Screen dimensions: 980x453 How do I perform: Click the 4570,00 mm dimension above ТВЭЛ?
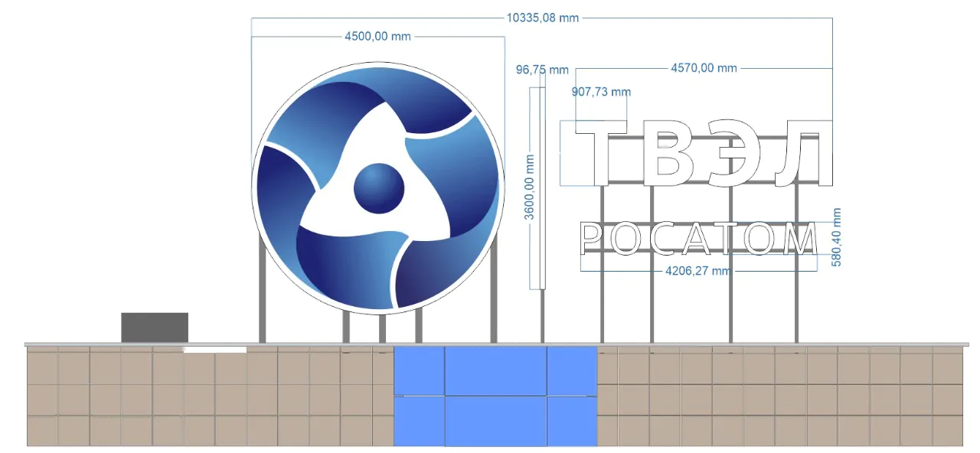coord(704,68)
